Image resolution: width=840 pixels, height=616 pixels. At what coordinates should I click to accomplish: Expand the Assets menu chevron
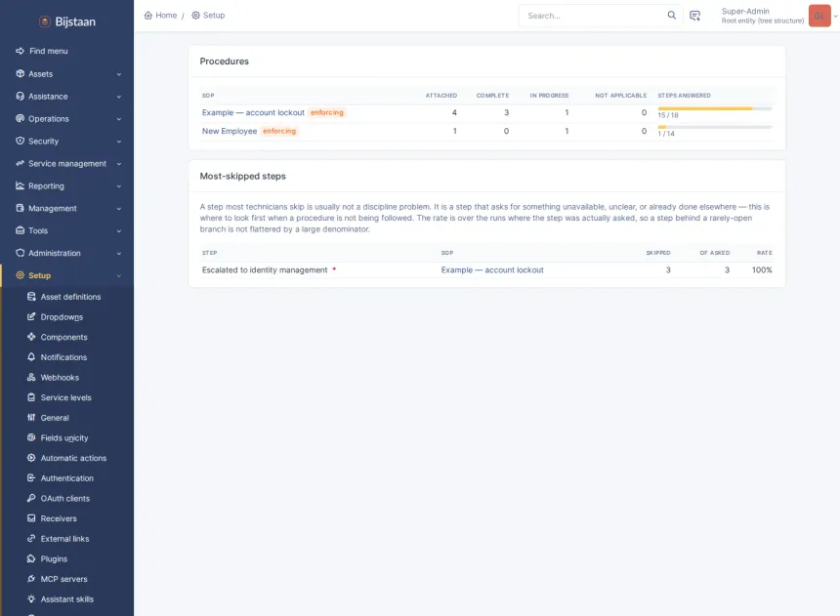119,74
